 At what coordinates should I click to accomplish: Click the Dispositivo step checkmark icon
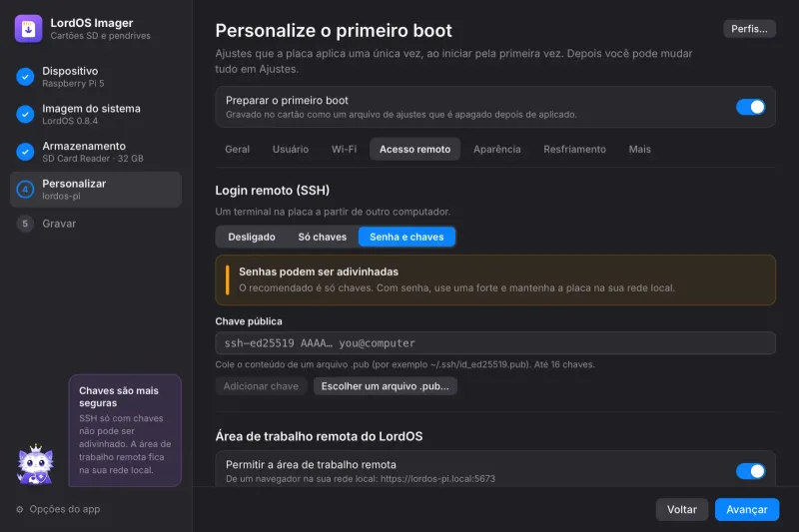[25, 77]
